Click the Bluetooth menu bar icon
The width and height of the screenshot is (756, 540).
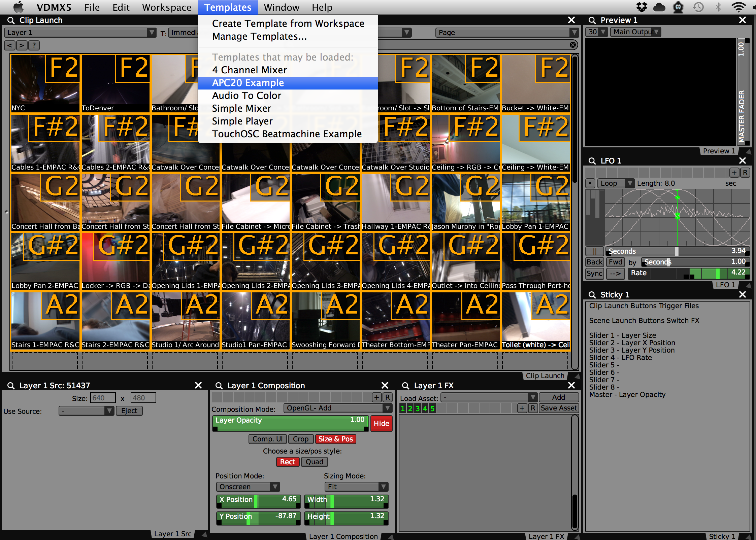pos(718,7)
